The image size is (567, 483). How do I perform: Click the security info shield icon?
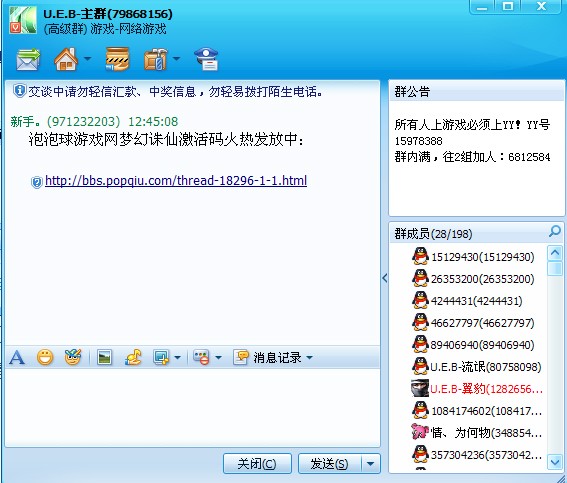pyautogui.click(x=19, y=91)
